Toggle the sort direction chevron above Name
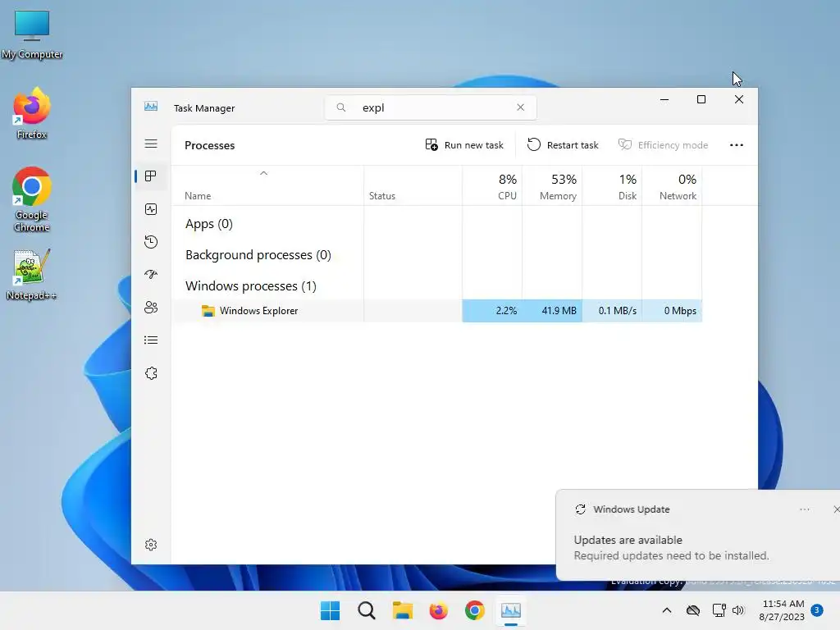The width and height of the screenshot is (840, 630). click(x=263, y=173)
